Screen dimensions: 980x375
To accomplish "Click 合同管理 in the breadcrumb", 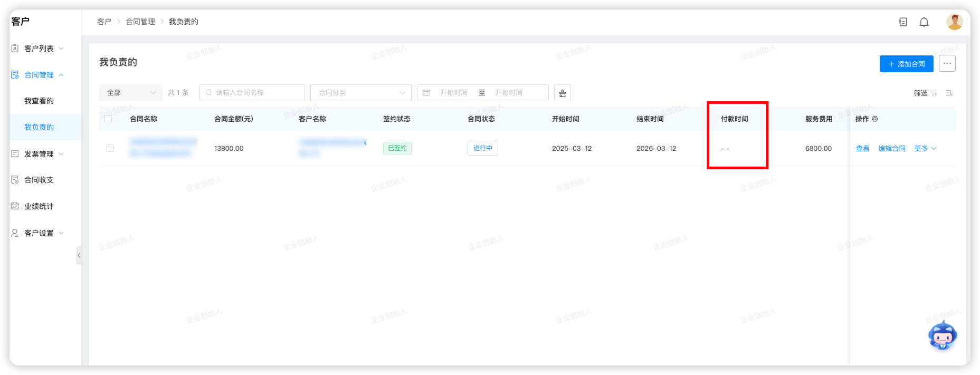I will pos(140,22).
